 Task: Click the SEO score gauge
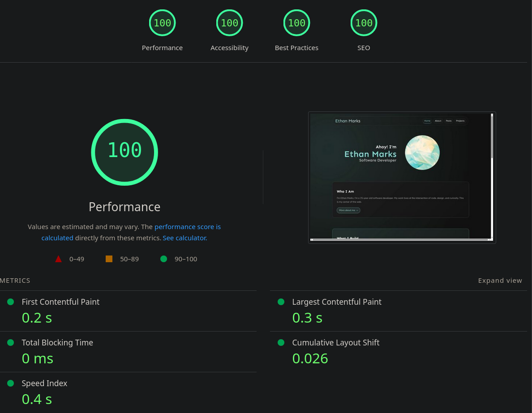pos(364,23)
